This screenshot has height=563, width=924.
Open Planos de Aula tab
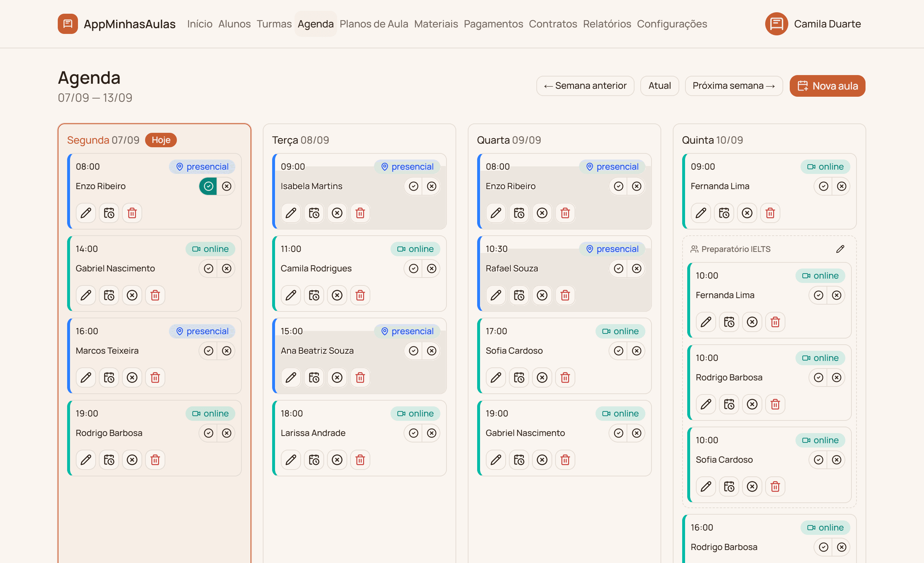click(x=374, y=24)
